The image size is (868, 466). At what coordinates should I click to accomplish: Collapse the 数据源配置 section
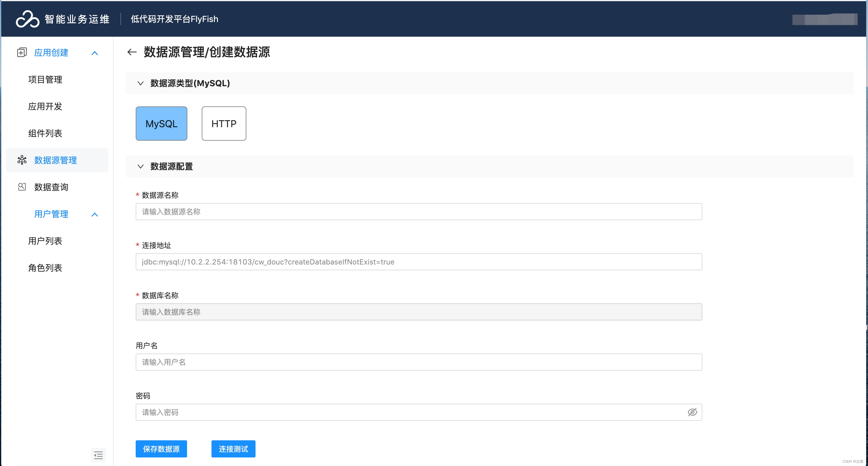(x=141, y=166)
